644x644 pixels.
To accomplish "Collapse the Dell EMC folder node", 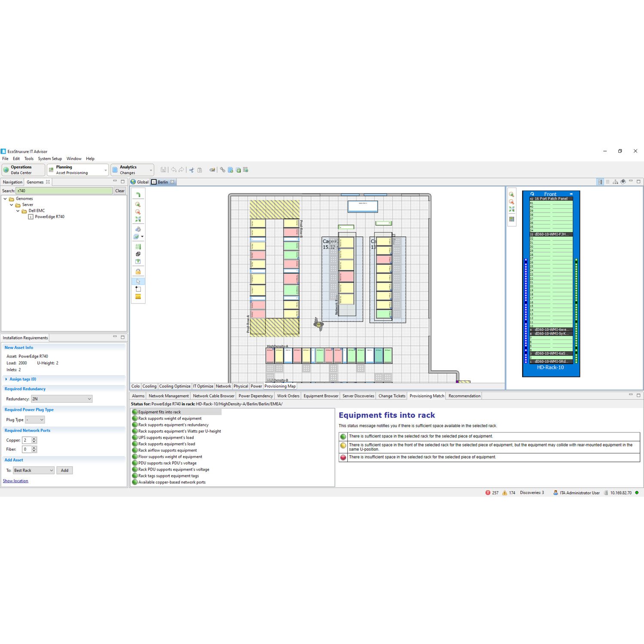I will (x=18, y=211).
